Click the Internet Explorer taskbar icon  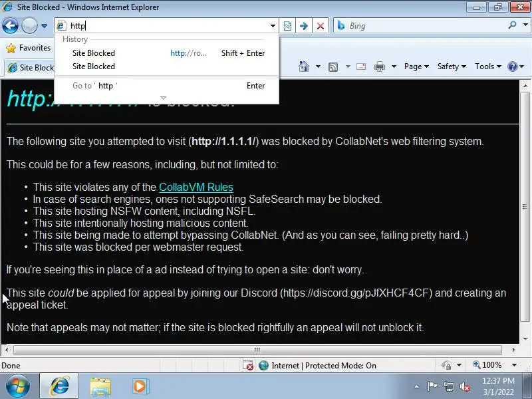pyautogui.click(x=59, y=386)
